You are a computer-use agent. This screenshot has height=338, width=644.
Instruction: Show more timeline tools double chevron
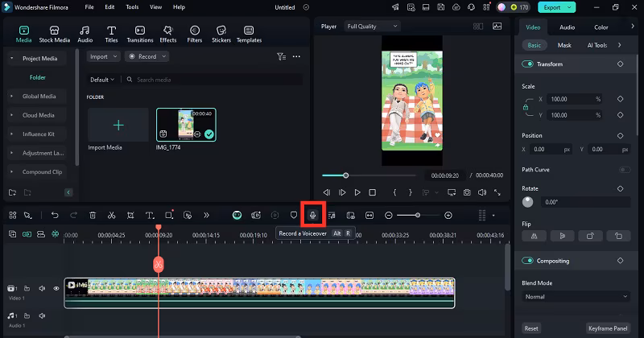click(206, 215)
